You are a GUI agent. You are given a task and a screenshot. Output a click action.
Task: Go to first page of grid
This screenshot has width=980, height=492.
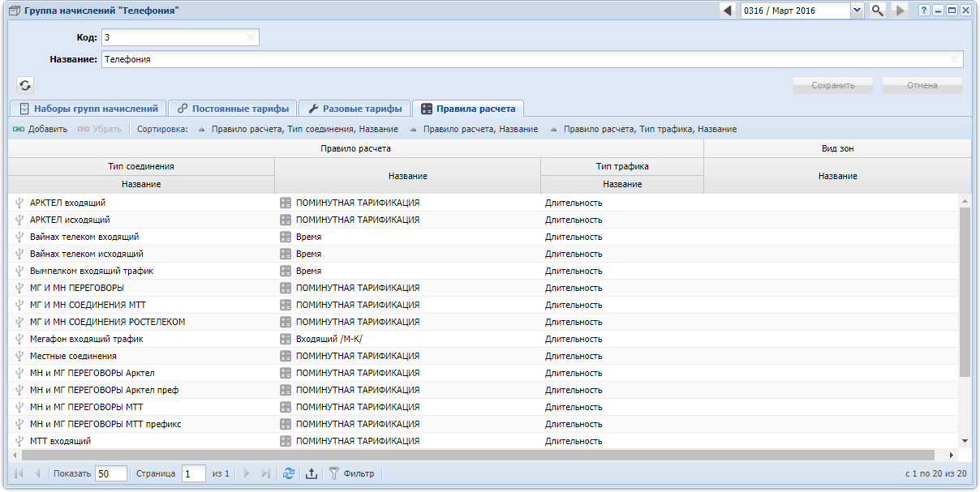tap(19, 473)
